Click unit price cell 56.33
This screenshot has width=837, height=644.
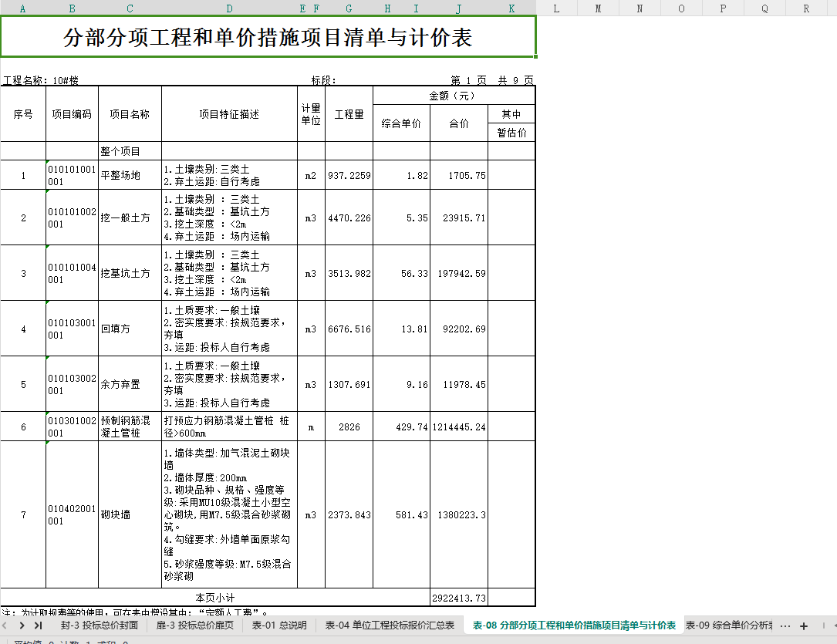[x=401, y=273]
